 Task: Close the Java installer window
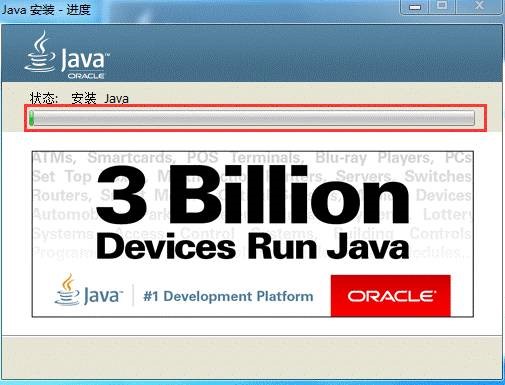click(x=479, y=6)
